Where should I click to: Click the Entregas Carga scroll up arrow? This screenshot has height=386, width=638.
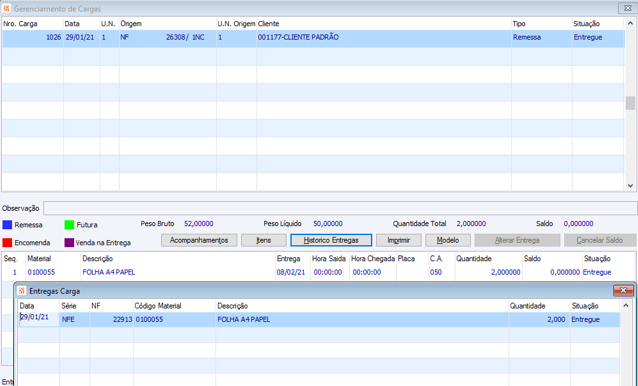click(626, 305)
